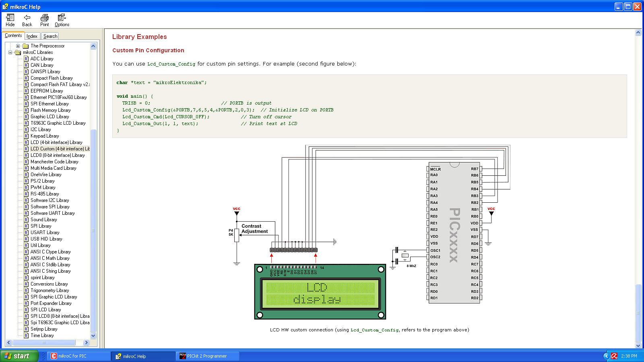The image size is (644, 362).
Task: Click the Flash Memory Library page icon
Action: (x=26, y=110)
